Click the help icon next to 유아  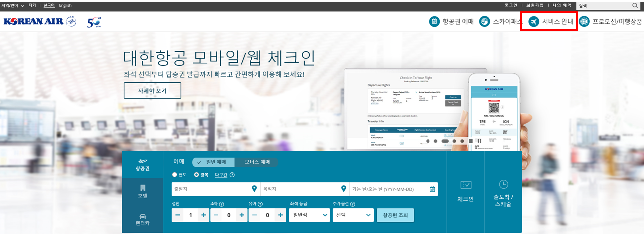(x=260, y=204)
